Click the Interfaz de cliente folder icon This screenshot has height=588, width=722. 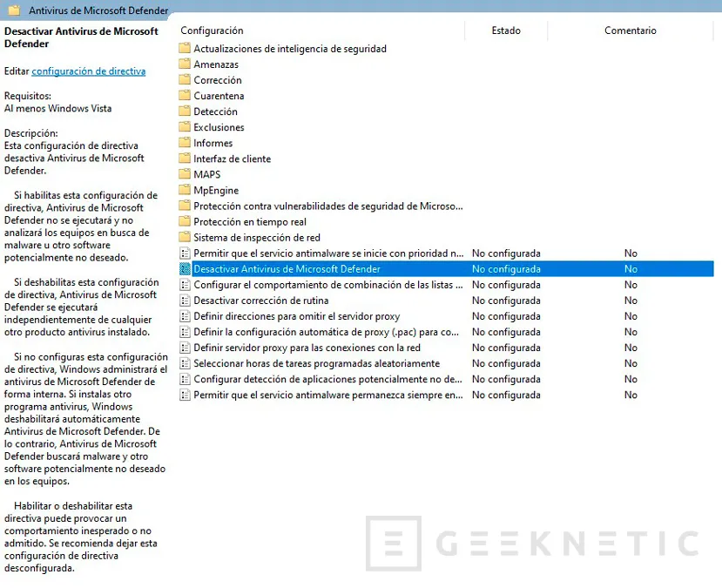[185, 158]
